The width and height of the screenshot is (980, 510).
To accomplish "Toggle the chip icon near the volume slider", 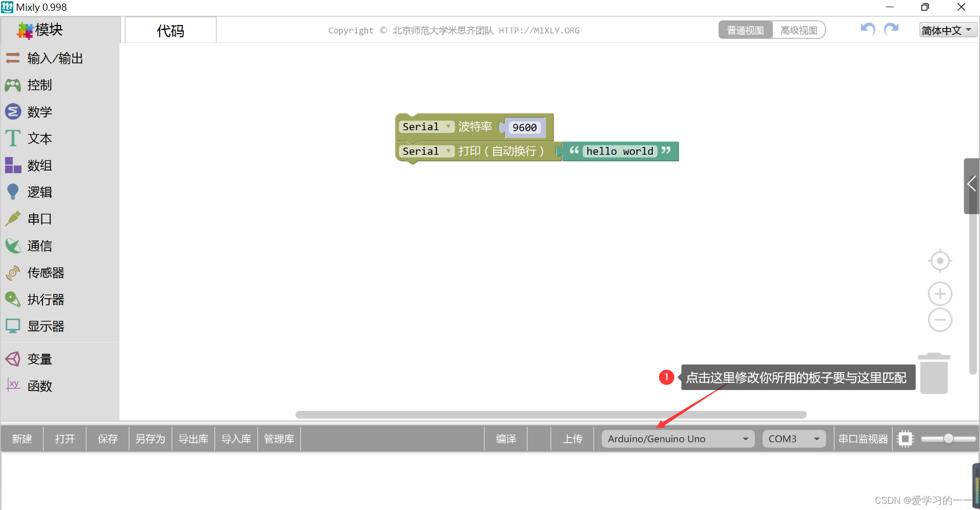I will (905, 439).
